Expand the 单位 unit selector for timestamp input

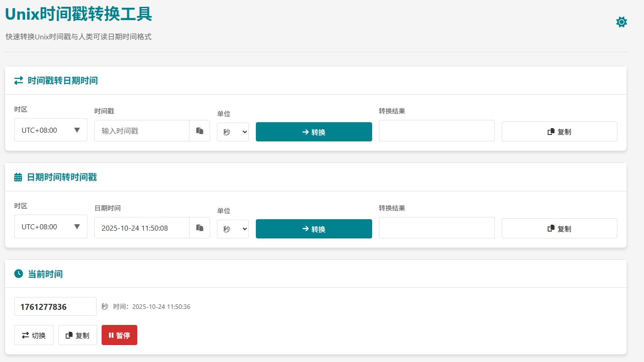tap(233, 132)
